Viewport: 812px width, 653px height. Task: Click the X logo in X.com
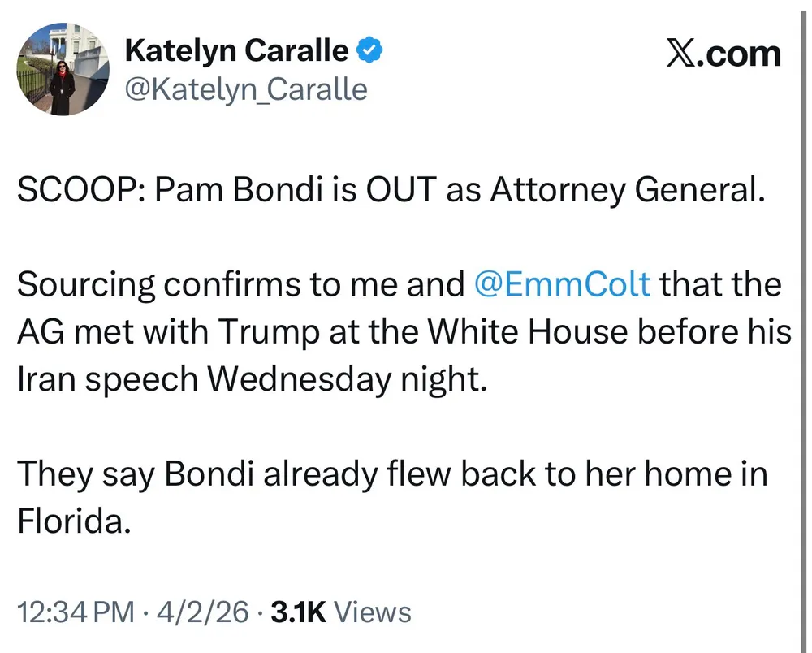[680, 54]
